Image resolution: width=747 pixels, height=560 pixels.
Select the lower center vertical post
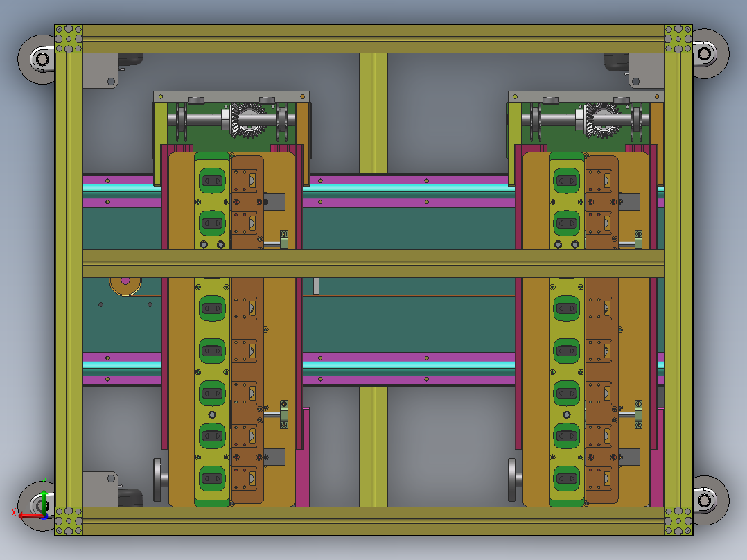tap(373, 446)
